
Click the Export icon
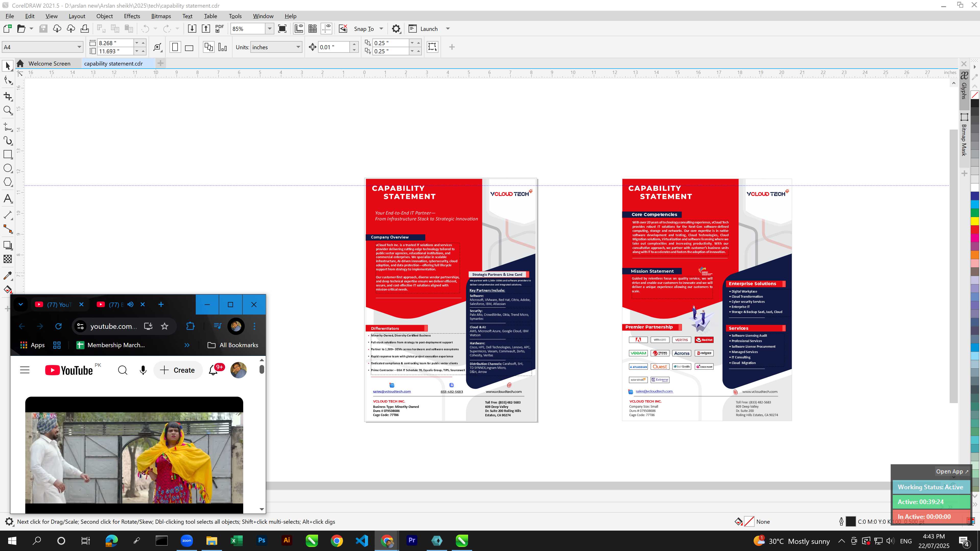point(206,29)
